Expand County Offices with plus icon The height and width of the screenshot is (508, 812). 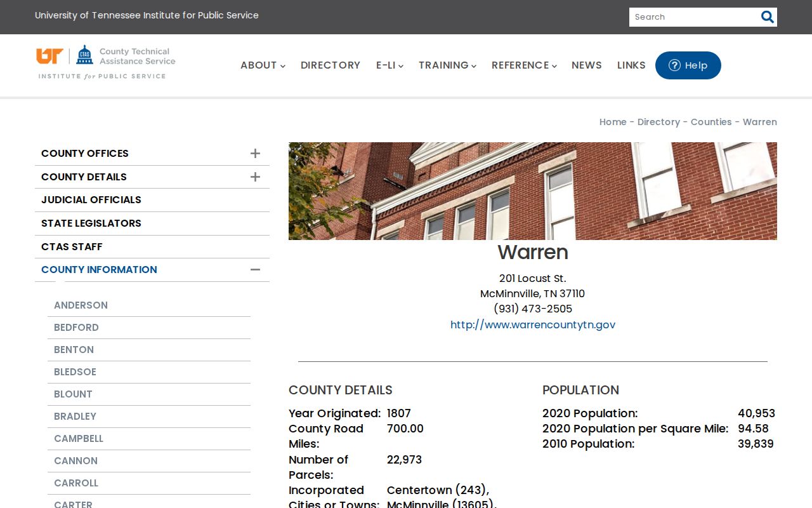point(255,154)
